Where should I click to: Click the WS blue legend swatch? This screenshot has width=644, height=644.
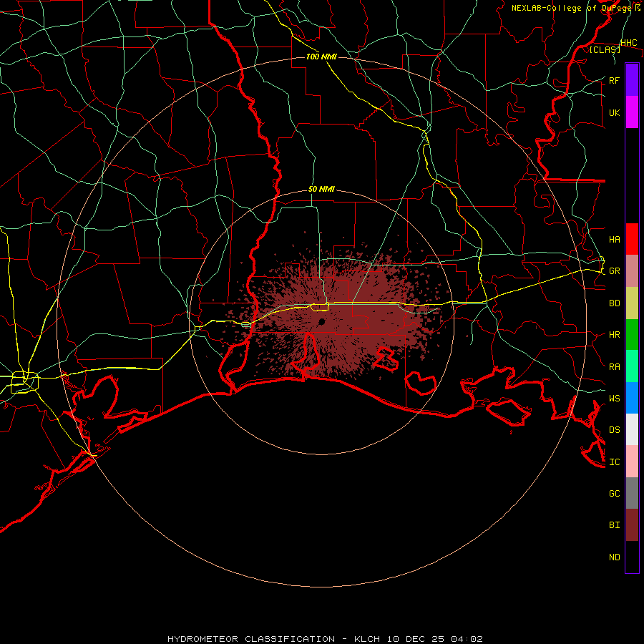point(632,398)
